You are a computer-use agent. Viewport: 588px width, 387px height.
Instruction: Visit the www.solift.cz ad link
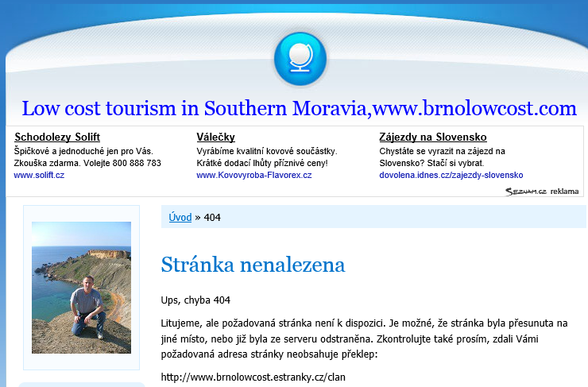39,175
